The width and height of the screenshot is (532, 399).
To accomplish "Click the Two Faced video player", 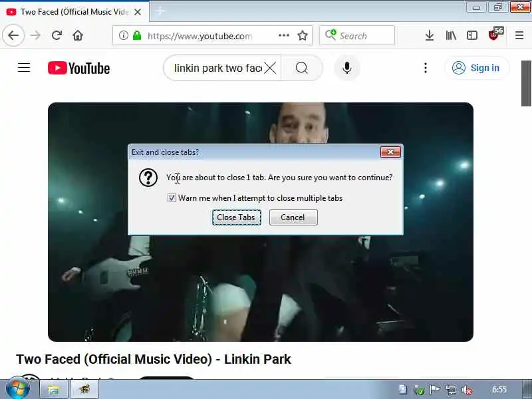I will click(261, 222).
